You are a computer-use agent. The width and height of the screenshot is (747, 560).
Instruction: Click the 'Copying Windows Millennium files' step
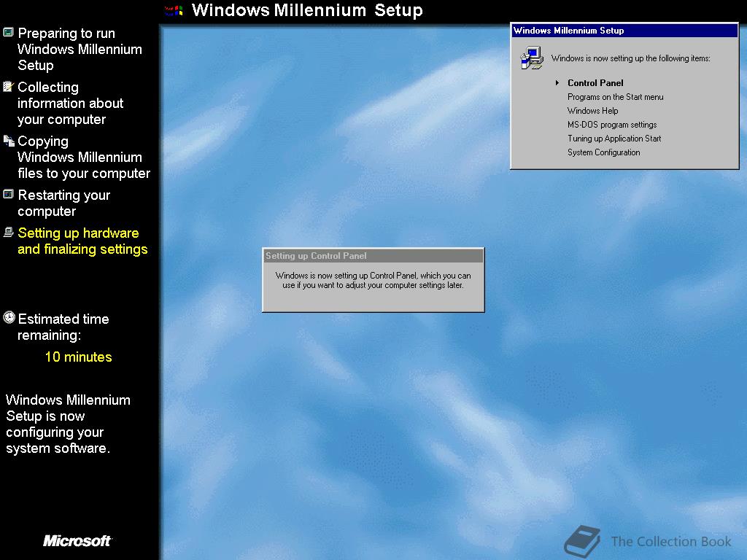pyautogui.click(x=84, y=157)
